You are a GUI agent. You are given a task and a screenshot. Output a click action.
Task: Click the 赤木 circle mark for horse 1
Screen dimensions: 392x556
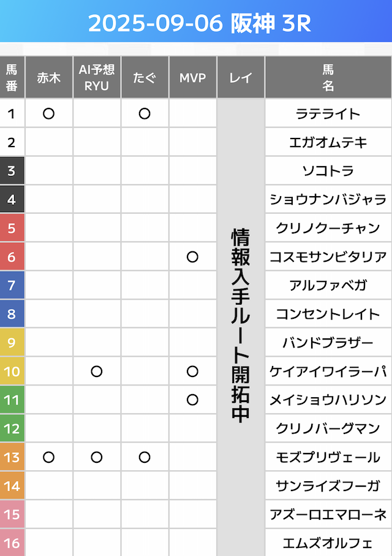[x=49, y=113]
